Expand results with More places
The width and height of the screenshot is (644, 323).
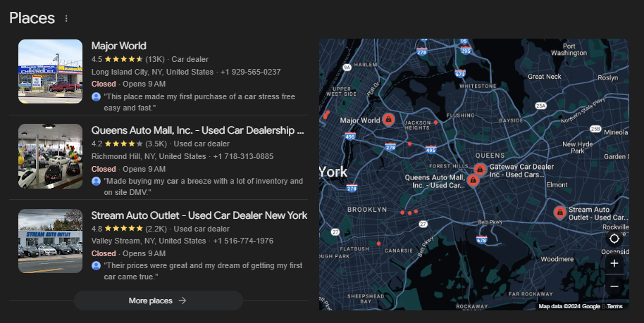pyautogui.click(x=158, y=300)
